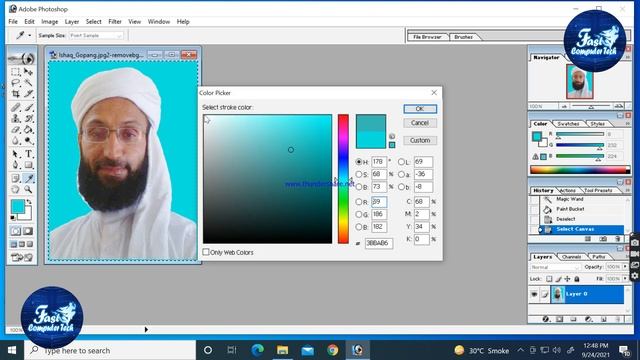
Task: Click the color ramp spectrum in Color panel
Action: 580,169
